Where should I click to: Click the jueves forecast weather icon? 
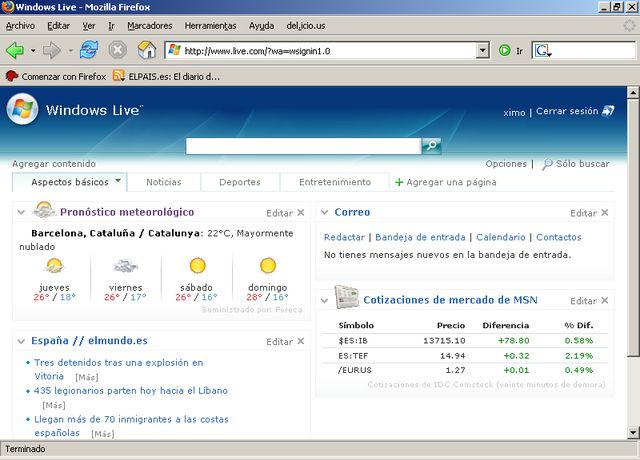54,266
